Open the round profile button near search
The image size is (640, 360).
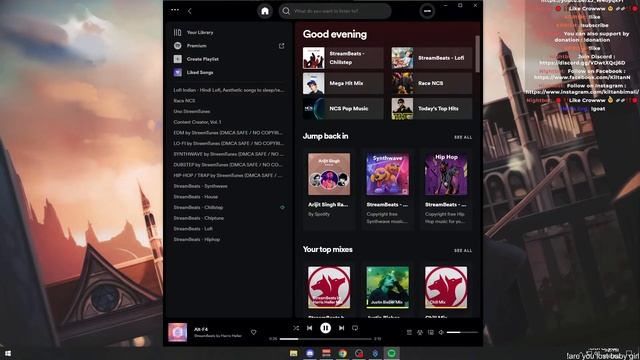pyautogui.click(x=427, y=11)
